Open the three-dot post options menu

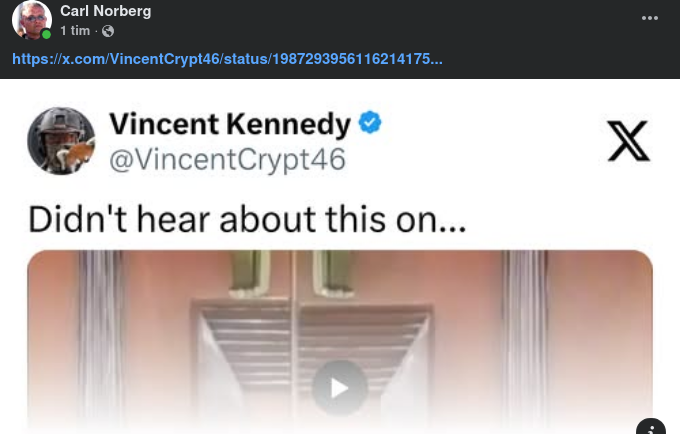[x=650, y=18]
